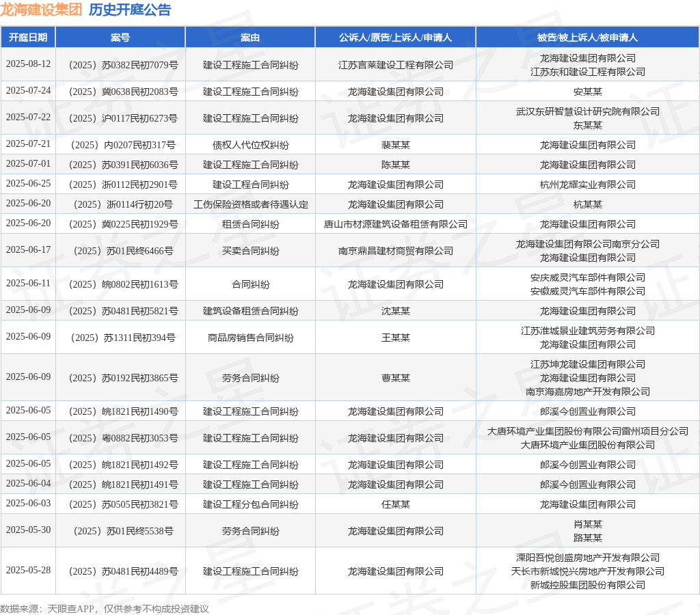Click the date 2025-06-25
The width and height of the screenshot is (700, 615).
(28, 183)
